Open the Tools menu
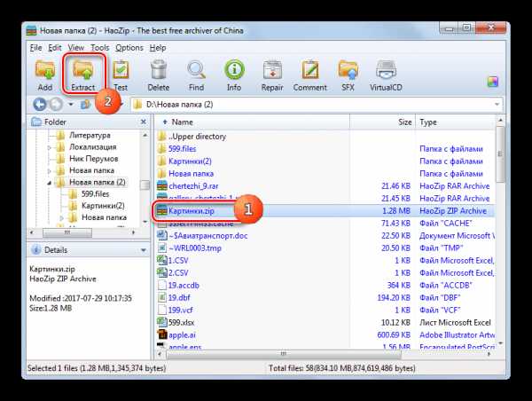 [x=99, y=48]
